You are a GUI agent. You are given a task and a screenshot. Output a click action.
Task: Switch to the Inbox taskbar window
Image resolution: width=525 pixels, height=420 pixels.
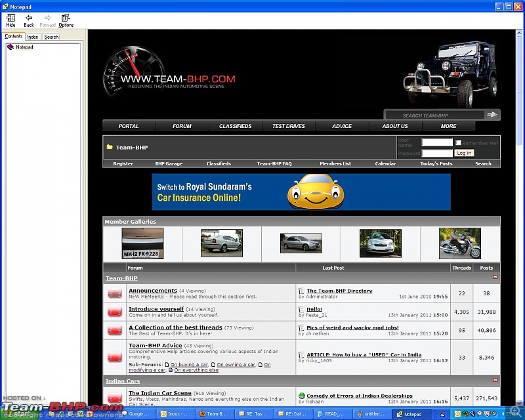coord(175,414)
